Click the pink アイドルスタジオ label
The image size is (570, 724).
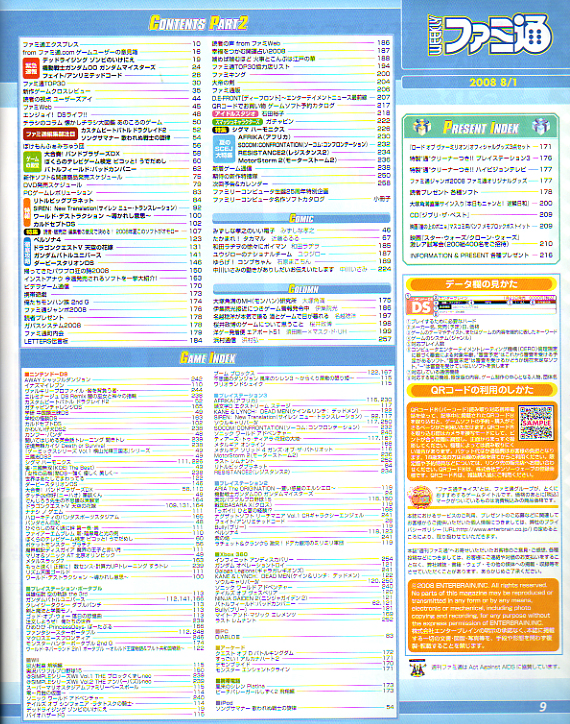click(235, 114)
